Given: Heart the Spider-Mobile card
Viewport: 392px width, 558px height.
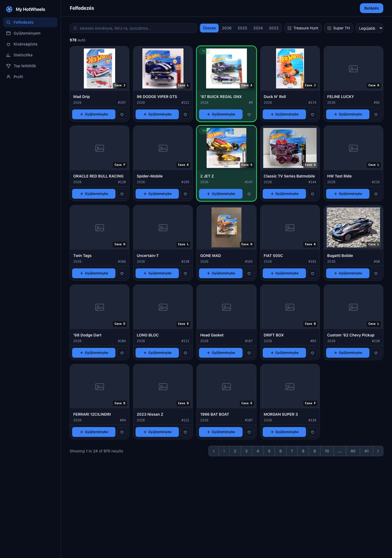Looking at the screenshot, I should [x=185, y=194].
